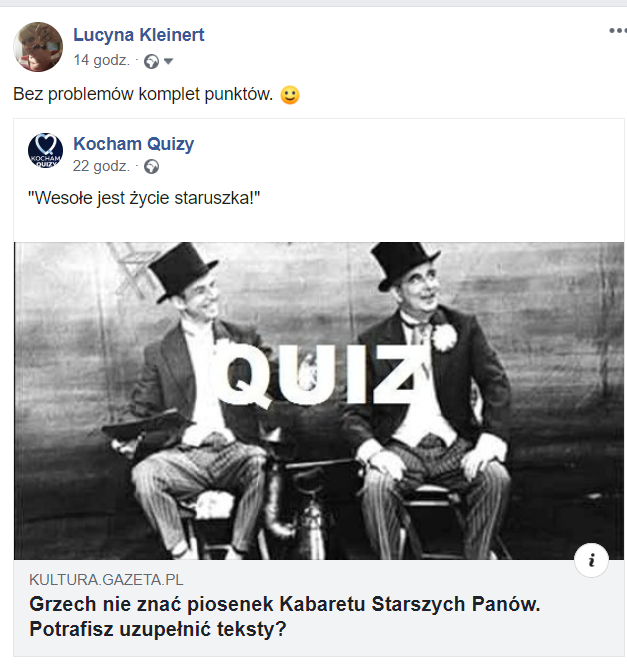Click the KULTURA.GAZETA.PL source label
The height and width of the screenshot is (665, 627).
[x=106, y=580]
